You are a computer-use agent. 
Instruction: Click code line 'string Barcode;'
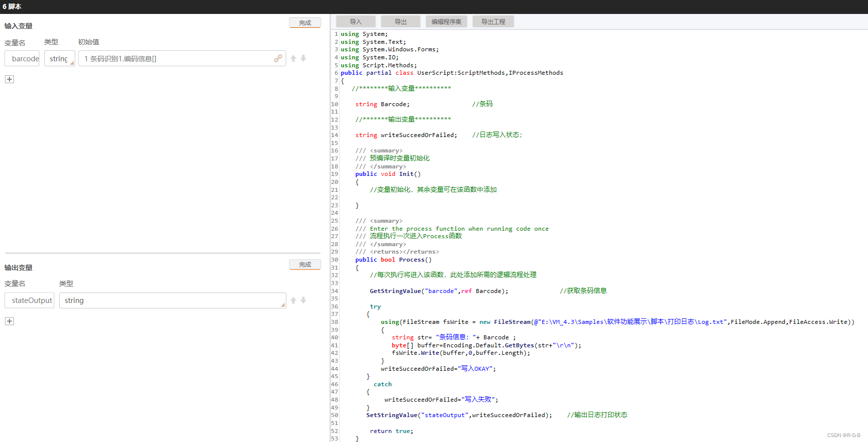click(382, 104)
